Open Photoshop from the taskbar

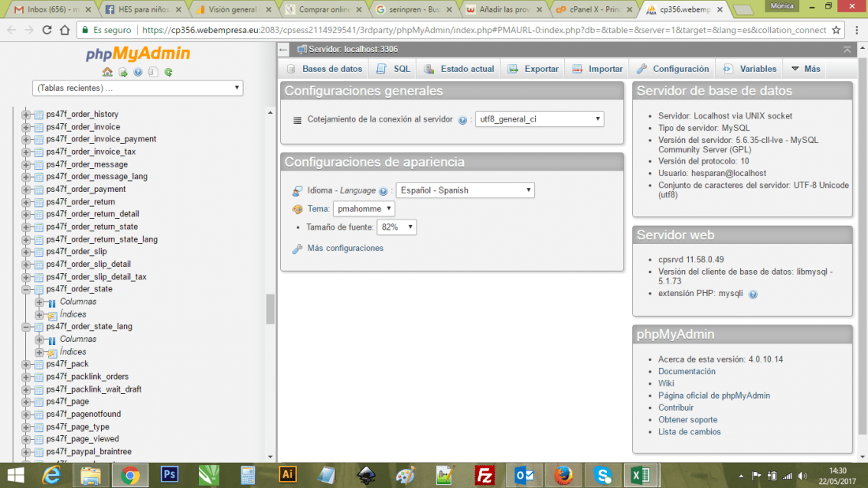(x=170, y=475)
